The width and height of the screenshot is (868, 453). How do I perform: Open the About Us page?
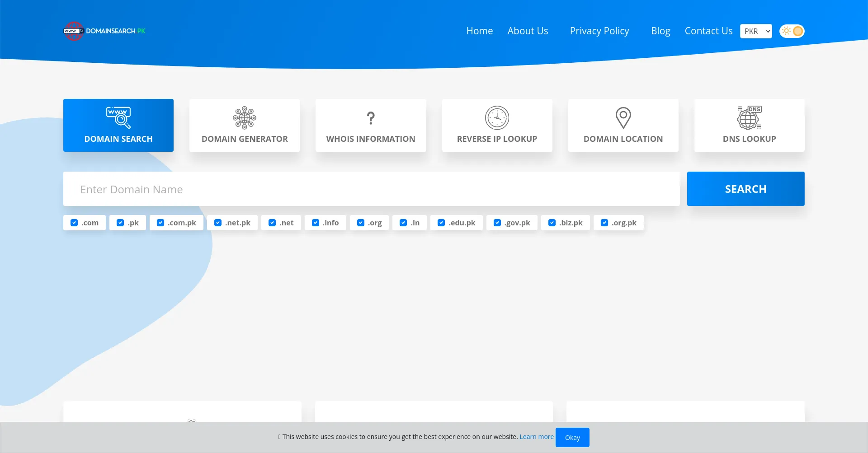click(528, 31)
